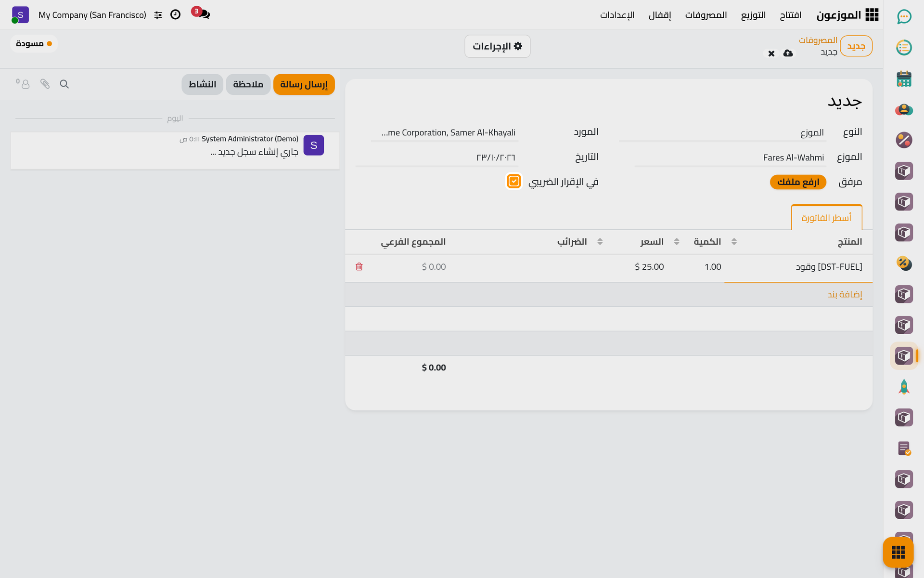Viewport: 924px width, 578px height.
Task: Open the إقفال menu
Action: [x=659, y=15]
